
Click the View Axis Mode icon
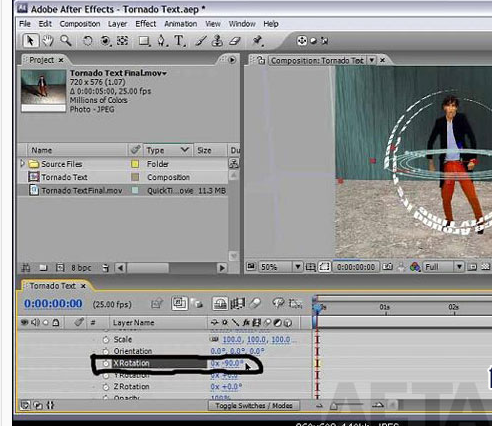click(x=324, y=41)
